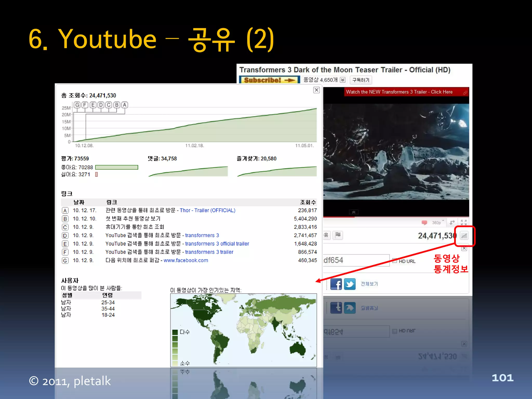Close the statistics popup panel
This screenshot has width=532, height=399.
316,90
